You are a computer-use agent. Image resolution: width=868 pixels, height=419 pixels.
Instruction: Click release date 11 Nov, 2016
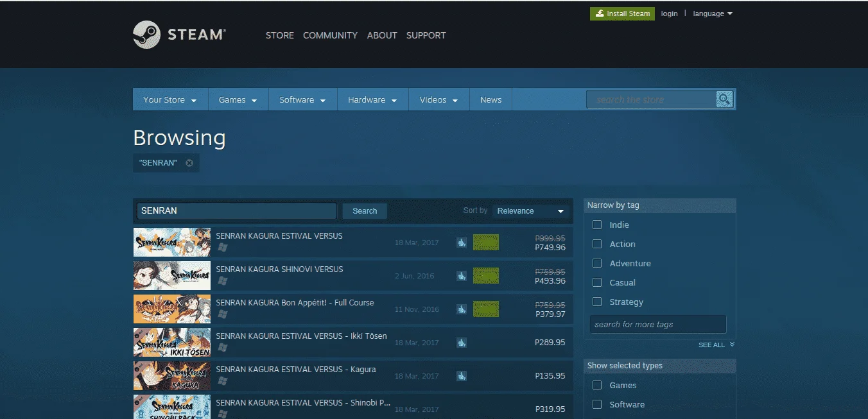(417, 309)
